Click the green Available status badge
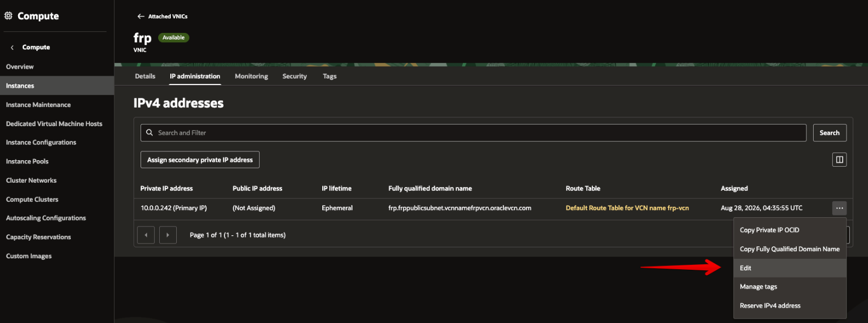 pos(173,38)
